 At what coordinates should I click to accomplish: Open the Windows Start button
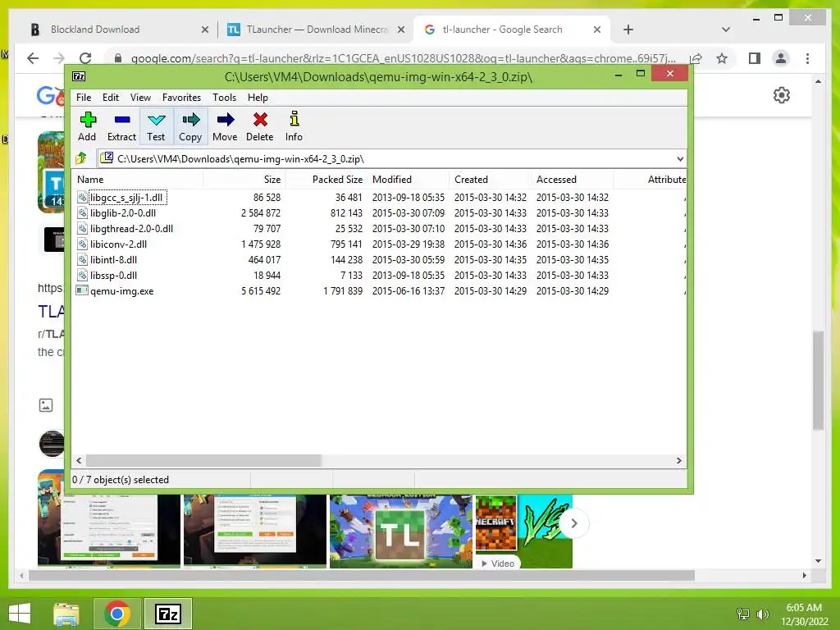(20, 614)
